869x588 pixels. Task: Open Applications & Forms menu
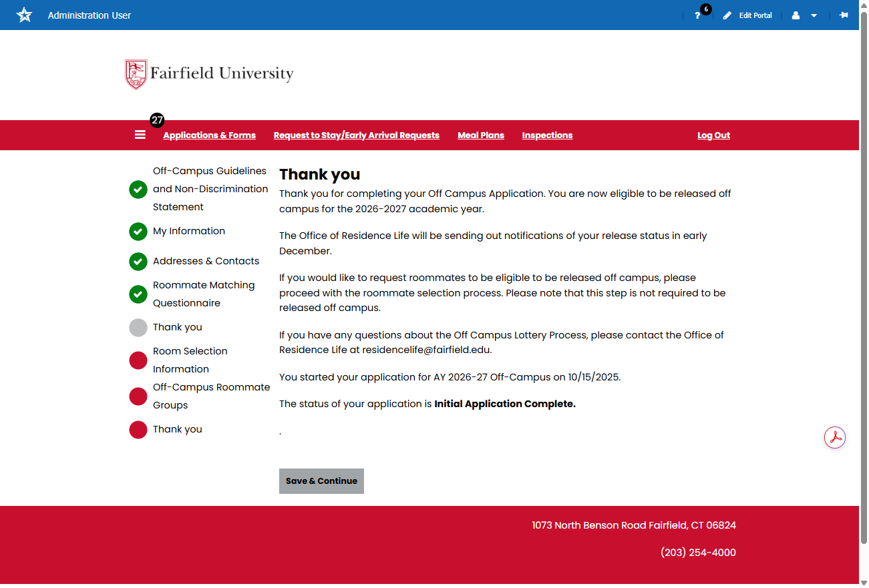209,135
